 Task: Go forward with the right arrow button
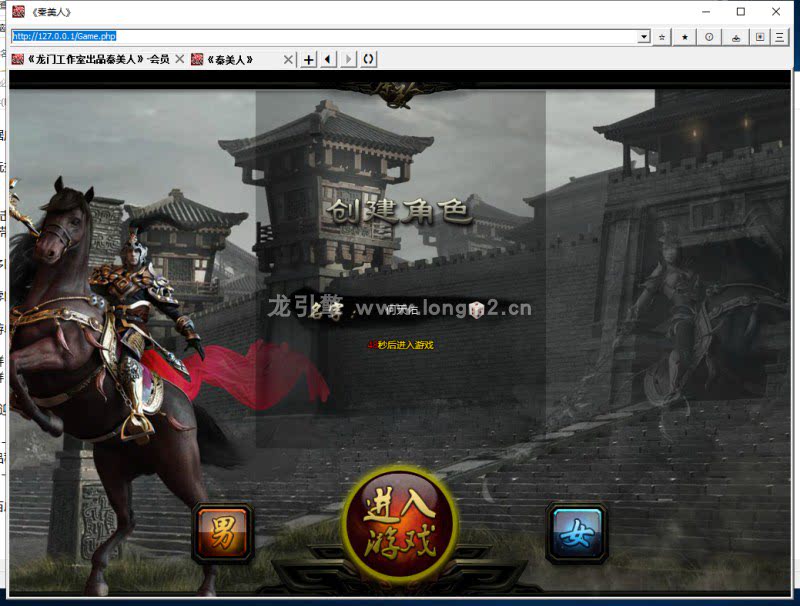tap(348, 60)
